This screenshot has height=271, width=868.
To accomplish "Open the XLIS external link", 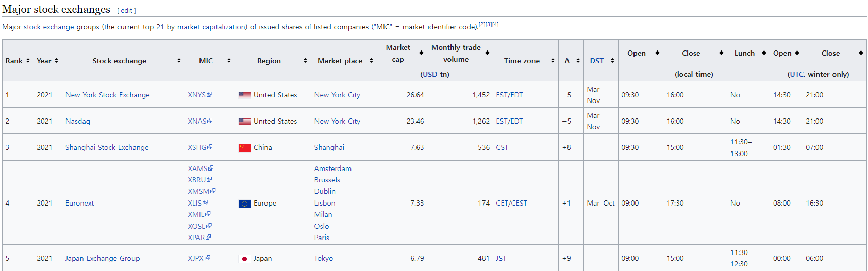I will coord(198,203).
